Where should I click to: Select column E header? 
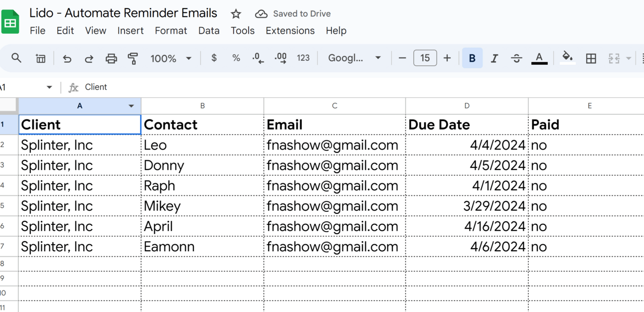(x=586, y=106)
